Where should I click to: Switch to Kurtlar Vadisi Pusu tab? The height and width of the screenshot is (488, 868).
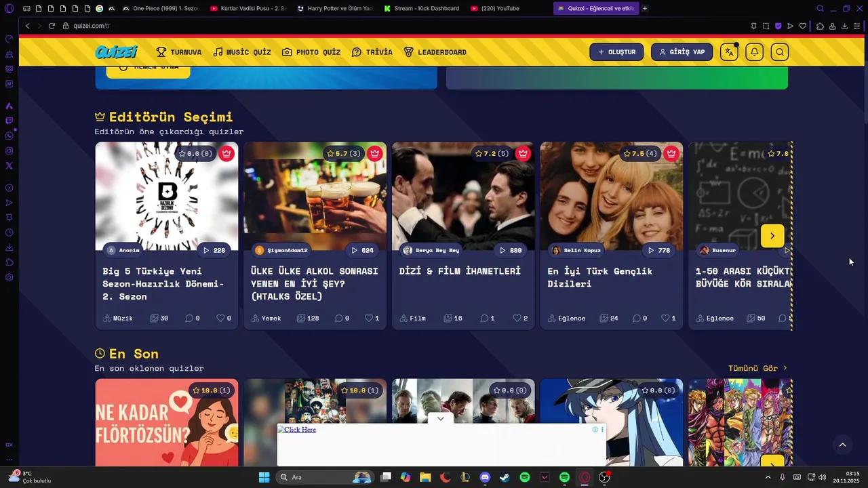pos(248,9)
